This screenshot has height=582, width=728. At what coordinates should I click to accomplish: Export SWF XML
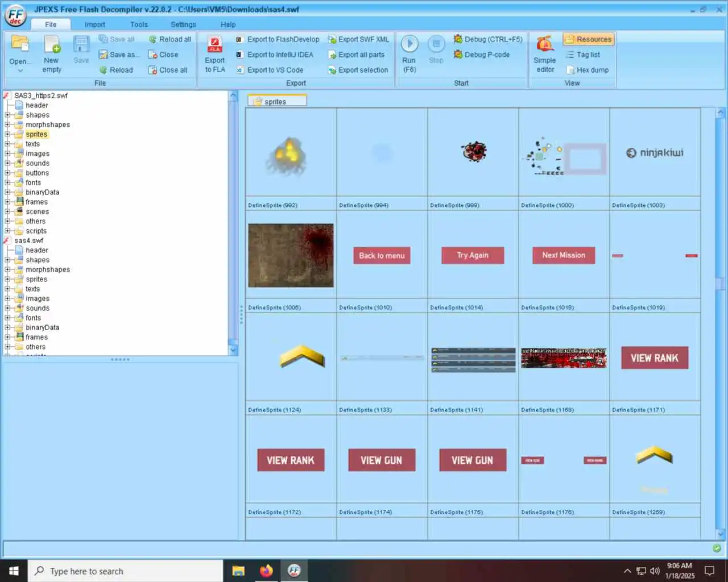pos(358,39)
